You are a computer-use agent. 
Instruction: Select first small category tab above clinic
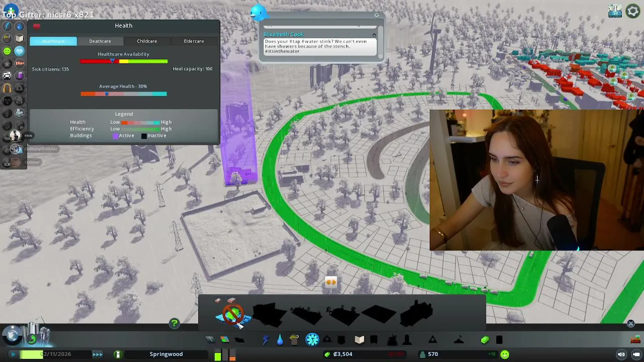(x=218, y=301)
